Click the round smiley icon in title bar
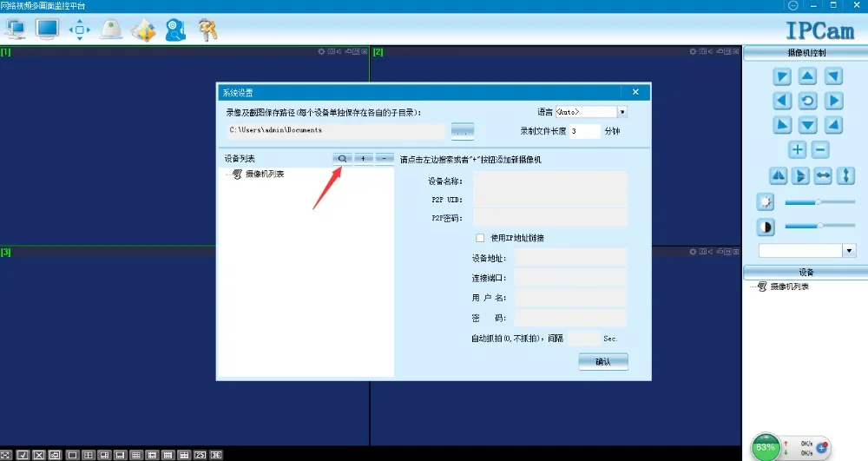Image resolution: width=868 pixels, height=461 pixels. point(792,5)
